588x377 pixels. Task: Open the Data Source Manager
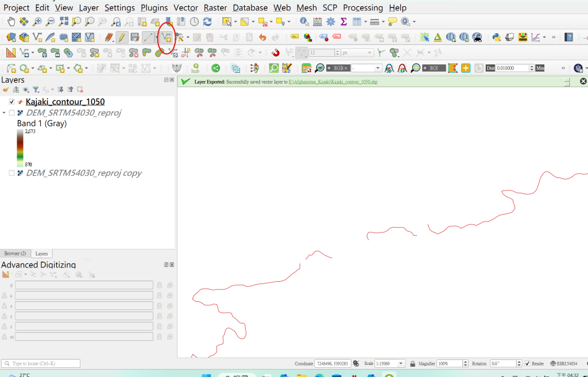pos(11,37)
